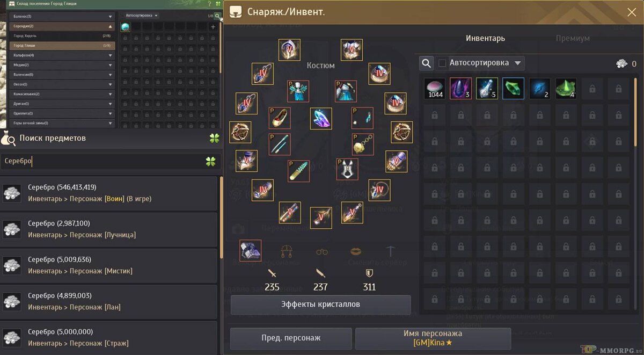
Task: Select the green crystal item in inventory
Action: click(x=513, y=89)
